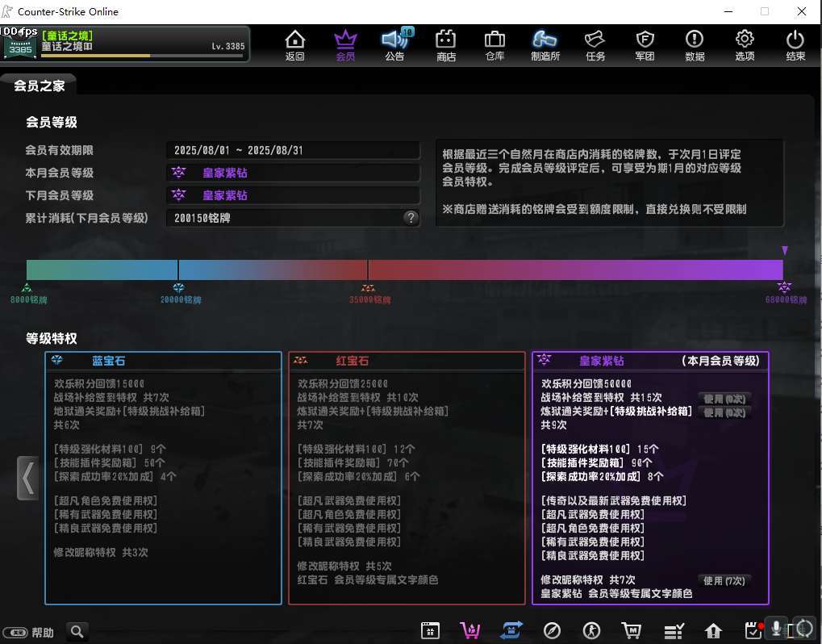Screen dimensions: 822x644
Task: Open the 会员 crown menu
Action: [x=345, y=45]
